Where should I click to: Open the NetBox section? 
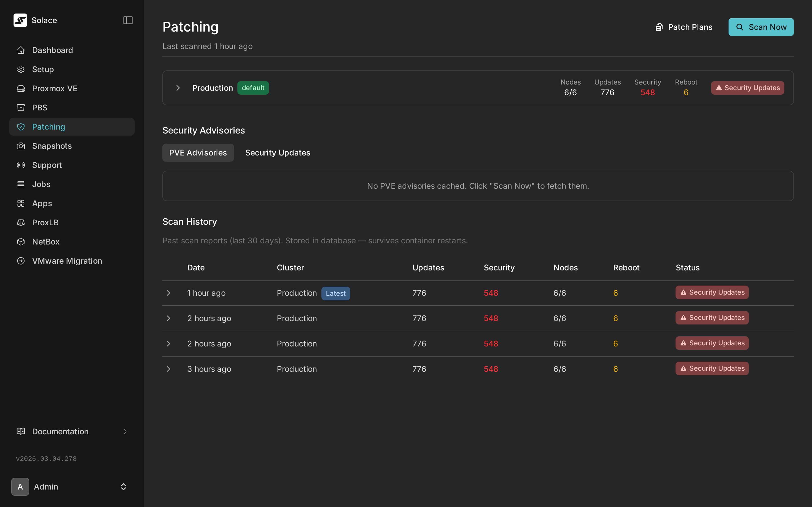tap(46, 241)
